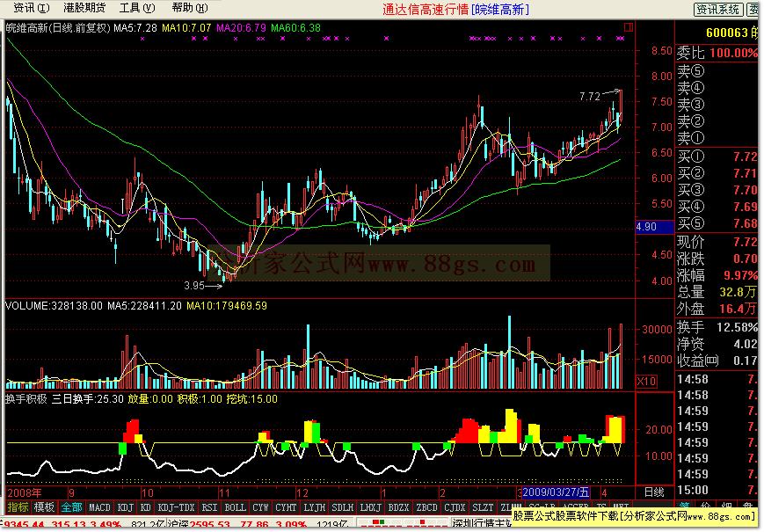
Task: Click the 买① 7.72 order row
Action: pos(717,157)
